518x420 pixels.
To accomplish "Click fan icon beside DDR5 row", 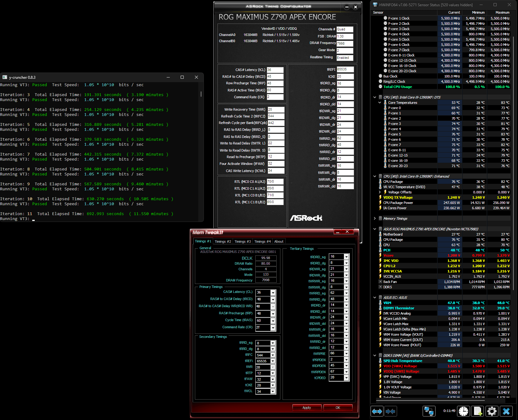I will pos(380,287).
